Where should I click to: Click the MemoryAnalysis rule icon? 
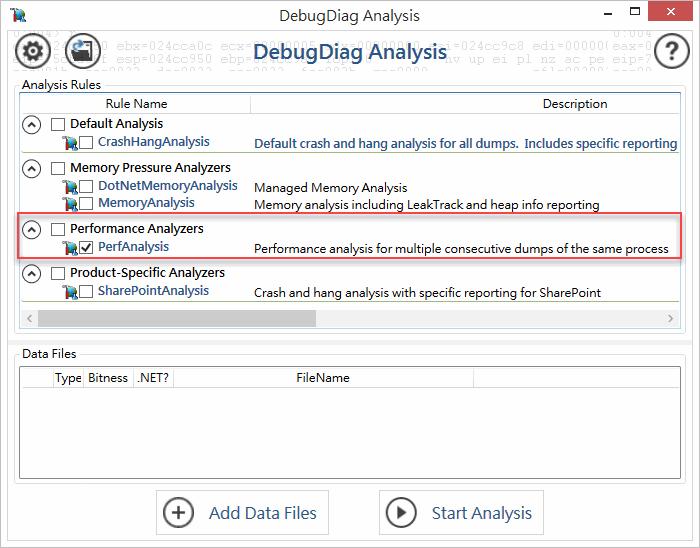tap(69, 204)
